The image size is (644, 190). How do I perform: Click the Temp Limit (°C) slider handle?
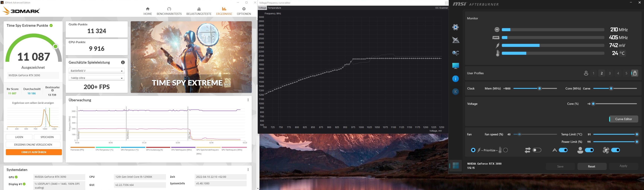tap(637, 134)
